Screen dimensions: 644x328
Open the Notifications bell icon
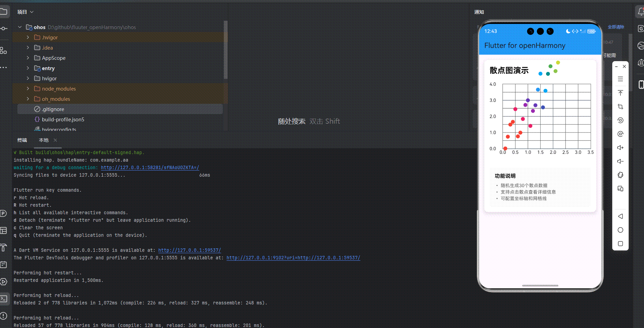click(641, 12)
